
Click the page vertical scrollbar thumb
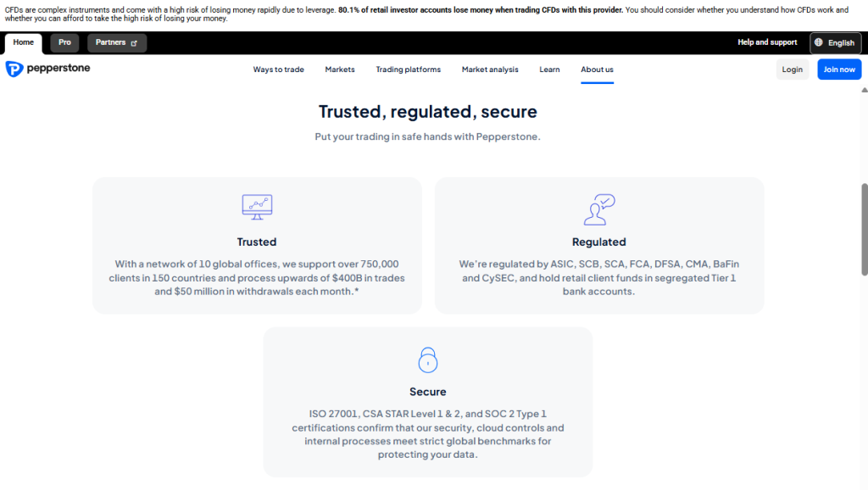864,229
